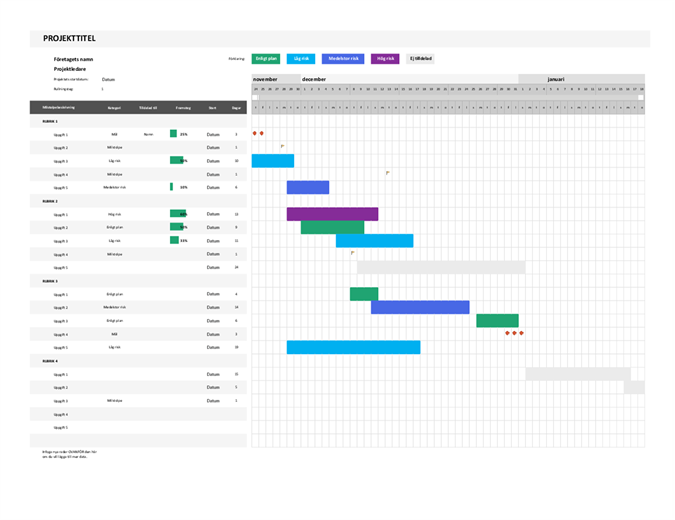Screen dimensions: 675x520
Task: Click the Datum cell of RUBRIK 2 Uppgift 5
Action: 213,267
